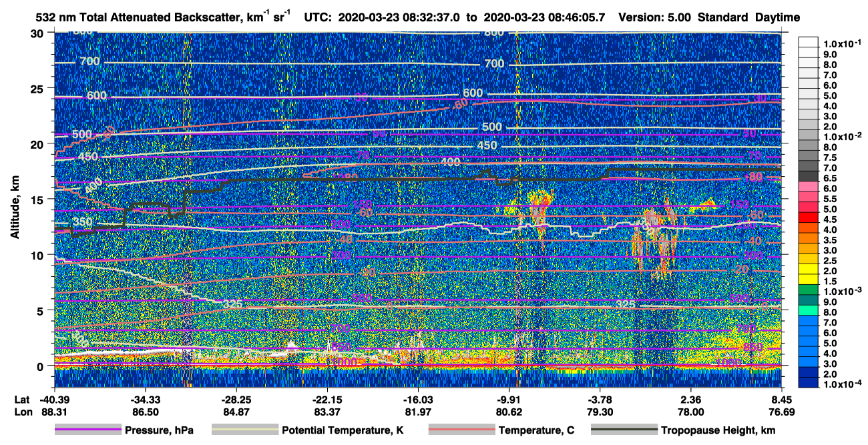The image size is (868, 445).
Task: Click latitude value '8.45'
Action: coord(781,400)
